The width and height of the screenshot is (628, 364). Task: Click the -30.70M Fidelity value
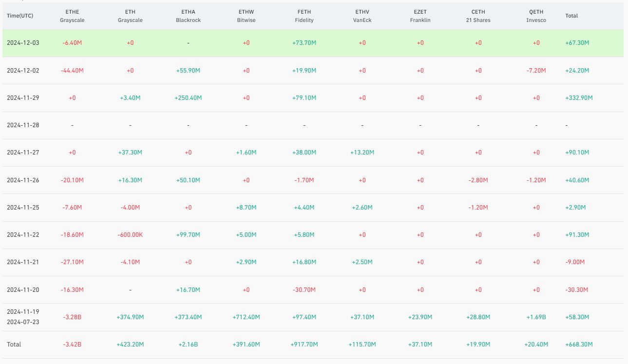pyautogui.click(x=304, y=290)
